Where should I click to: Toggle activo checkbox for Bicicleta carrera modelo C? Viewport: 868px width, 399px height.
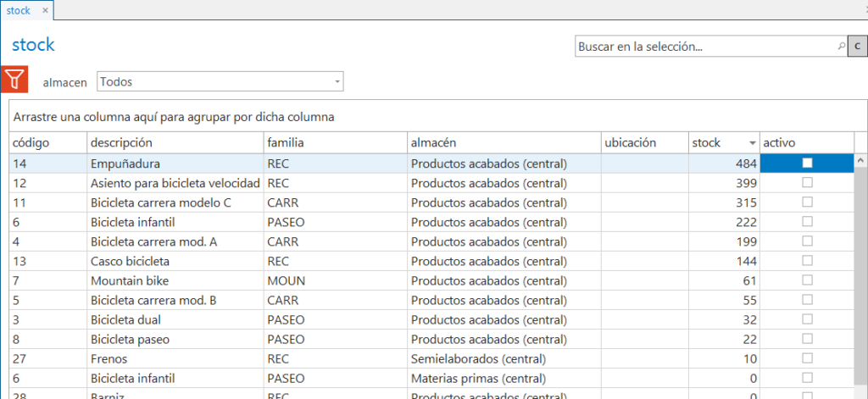click(x=808, y=202)
